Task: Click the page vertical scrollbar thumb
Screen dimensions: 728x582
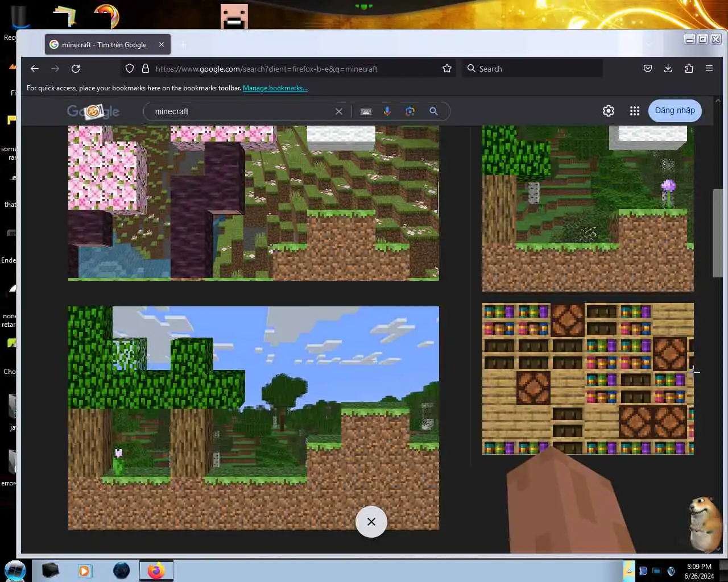Action: tap(718, 233)
